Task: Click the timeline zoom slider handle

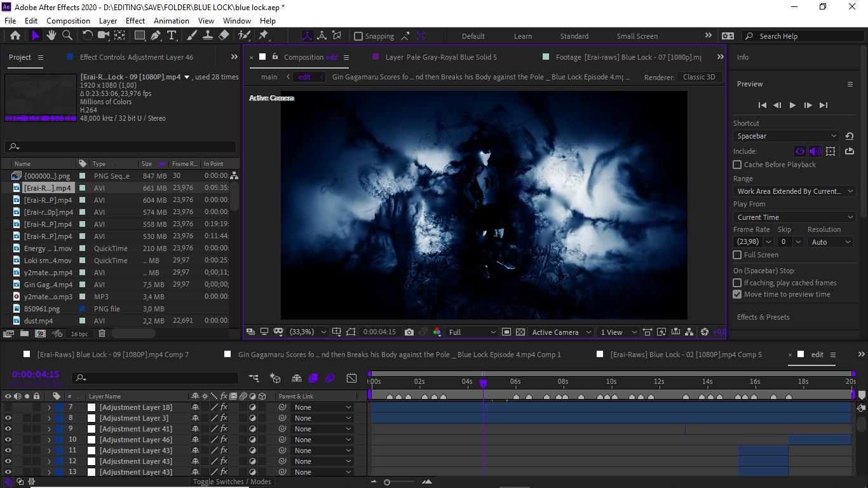Action: pyautogui.click(x=387, y=482)
